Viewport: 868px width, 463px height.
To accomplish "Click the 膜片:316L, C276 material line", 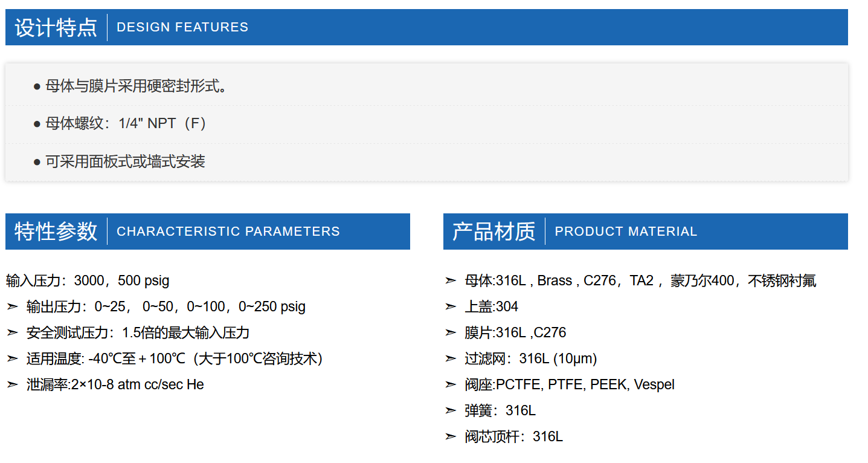I will (x=515, y=332).
